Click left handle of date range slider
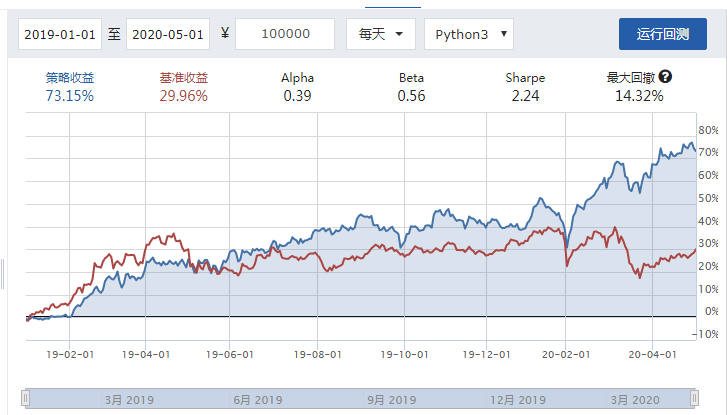Viewport: 727px width, 415px height. (26, 399)
